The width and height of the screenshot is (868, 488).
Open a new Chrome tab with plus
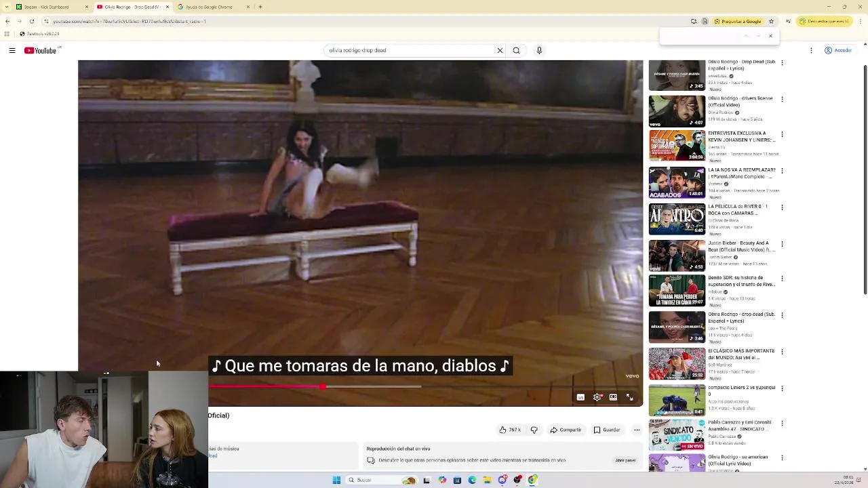[x=260, y=7]
